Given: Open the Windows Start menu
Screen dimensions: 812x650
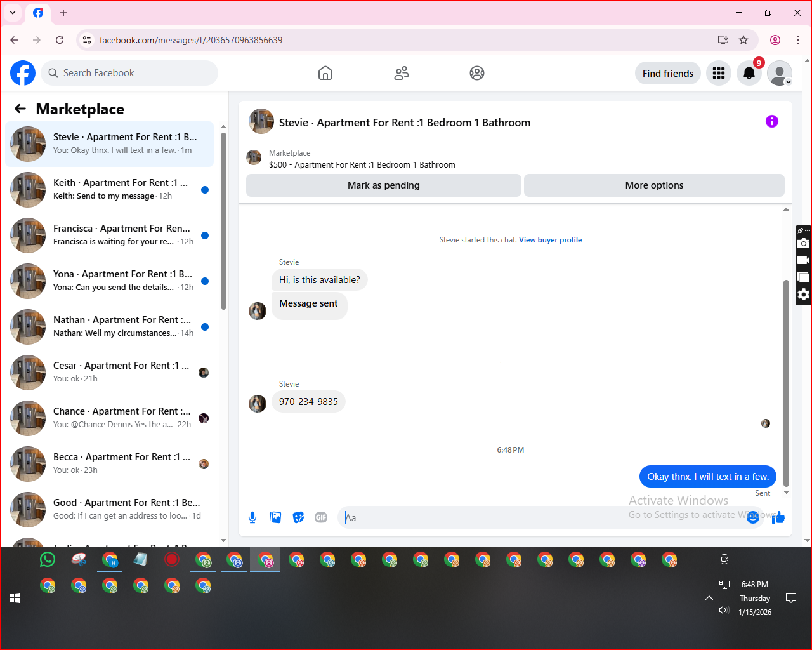Looking at the screenshot, I should pyautogui.click(x=15, y=598).
